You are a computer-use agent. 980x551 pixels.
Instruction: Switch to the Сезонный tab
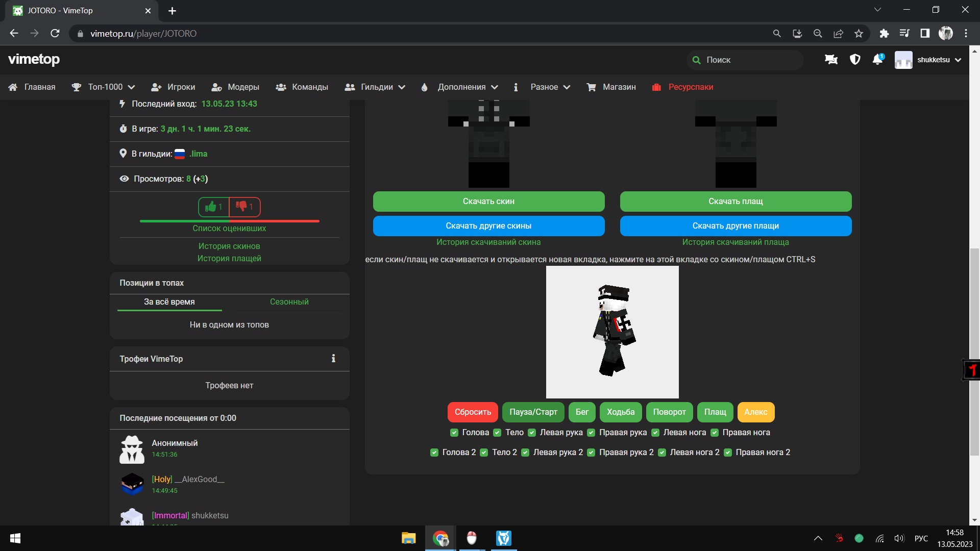pos(289,302)
